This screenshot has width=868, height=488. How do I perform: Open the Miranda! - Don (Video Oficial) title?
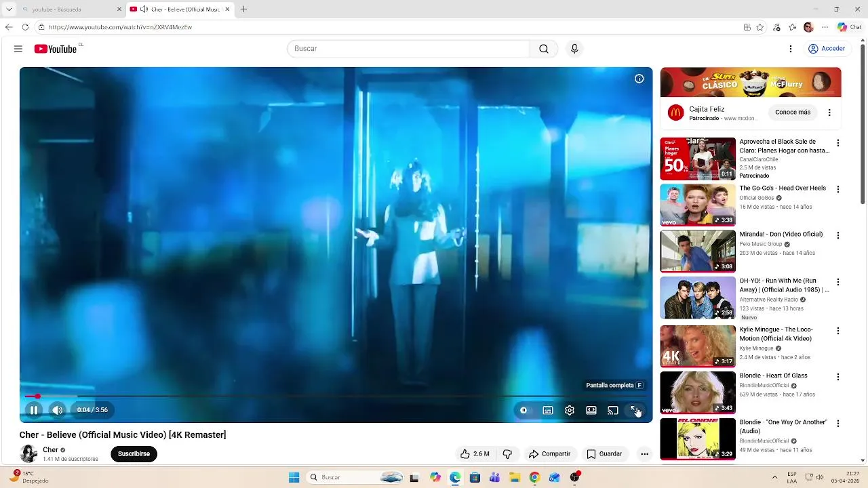pos(781,234)
